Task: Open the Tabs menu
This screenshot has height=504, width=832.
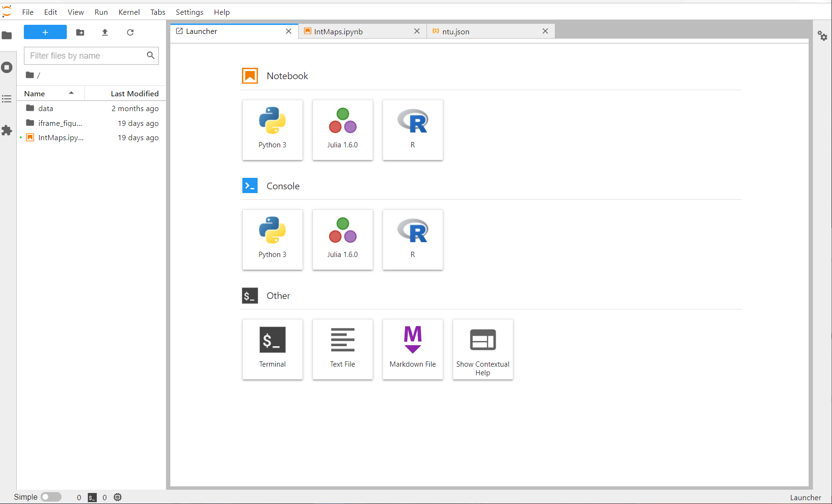Action: [x=158, y=12]
